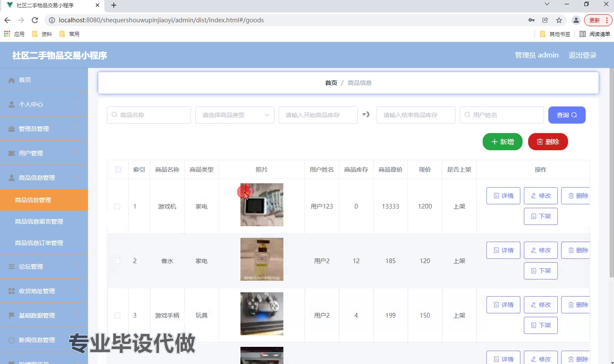Check the row checkbox for 游戏手柄
Image resolution: width=614 pixels, height=364 pixels.
(117, 315)
